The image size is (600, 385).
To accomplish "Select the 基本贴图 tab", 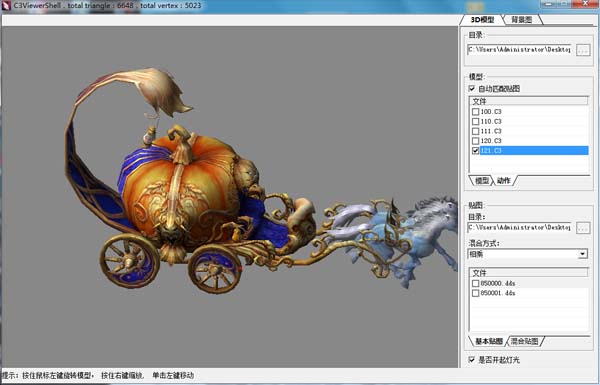I will coord(489,341).
